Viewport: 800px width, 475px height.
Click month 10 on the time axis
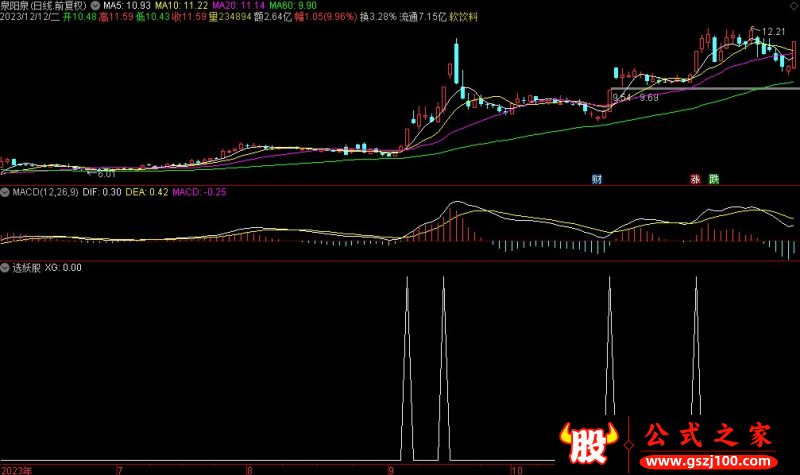pos(517,470)
